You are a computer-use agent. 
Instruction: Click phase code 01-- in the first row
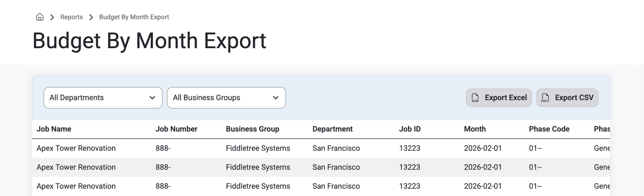point(535,148)
